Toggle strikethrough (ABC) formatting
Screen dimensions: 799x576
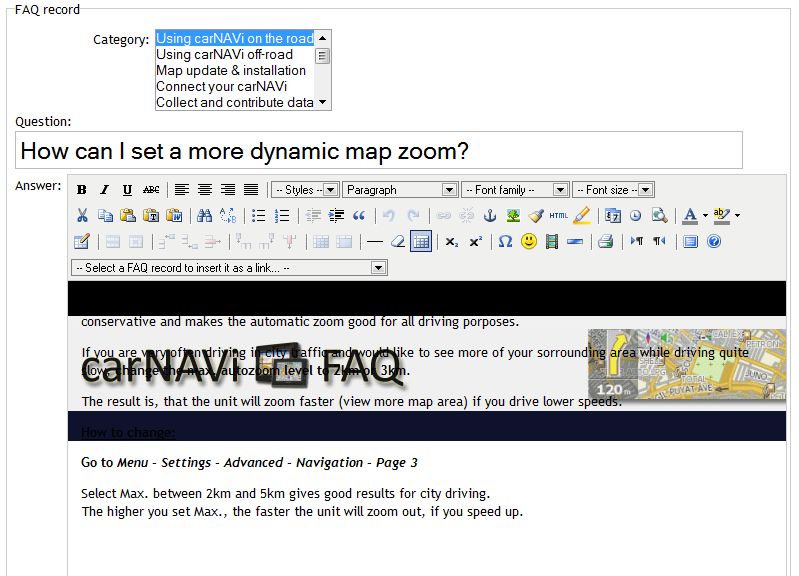[151, 190]
